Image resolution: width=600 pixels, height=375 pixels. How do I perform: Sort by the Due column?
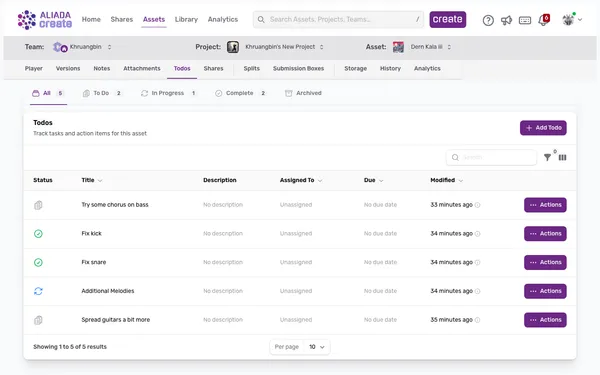coord(373,180)
